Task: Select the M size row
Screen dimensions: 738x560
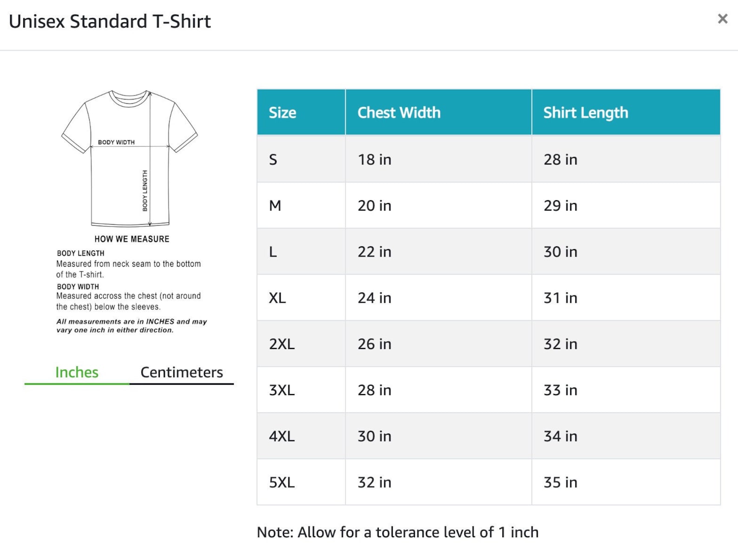Action: pos(488,205)
